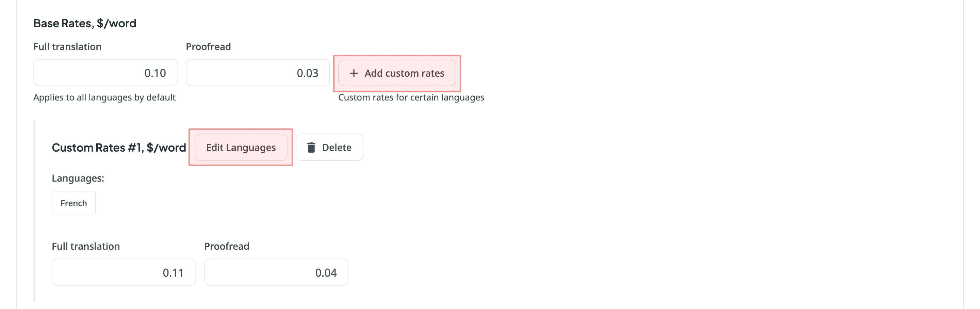980x309 pixels.
Task: Click the base Full translation rate field
Action: click(x=105, y=72)
